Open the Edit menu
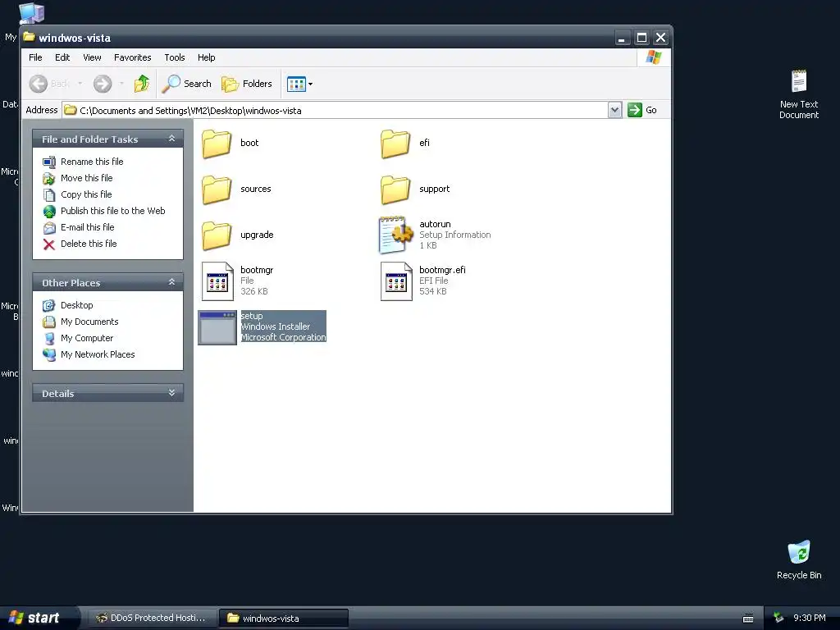 pyautogui.click(x=62, y=57)
